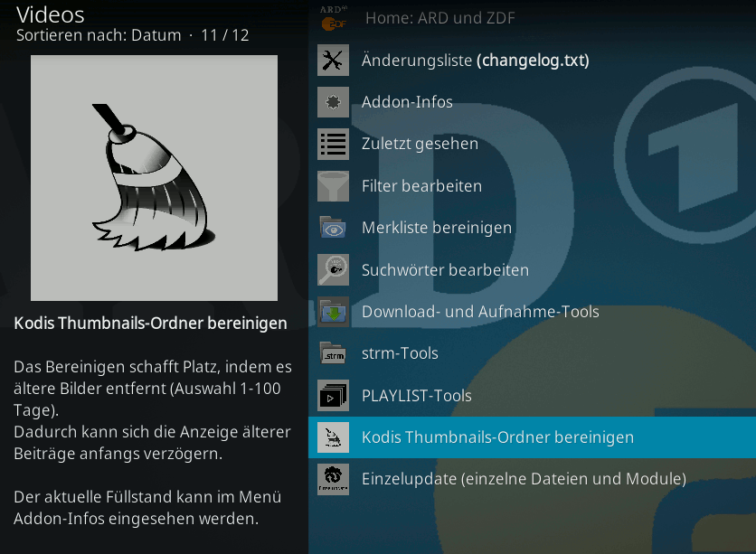Screen dimensions: 756x554
Task: Click the eye folder icon for Merkliste
Action: pyautogui.click(x=333, y=228)
